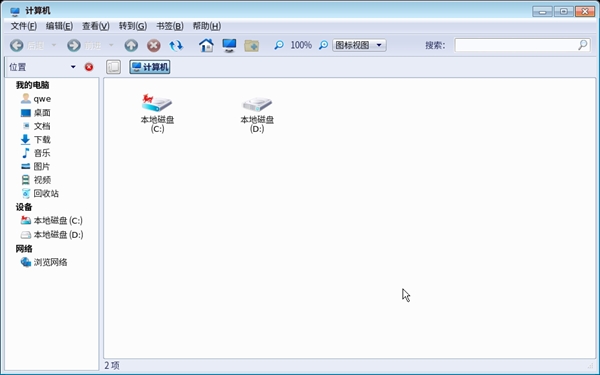Screen dimensions: 600x375
Task: Click the 设备 sidebar heading
Action: pyautogui.click(x=24, y=207)
